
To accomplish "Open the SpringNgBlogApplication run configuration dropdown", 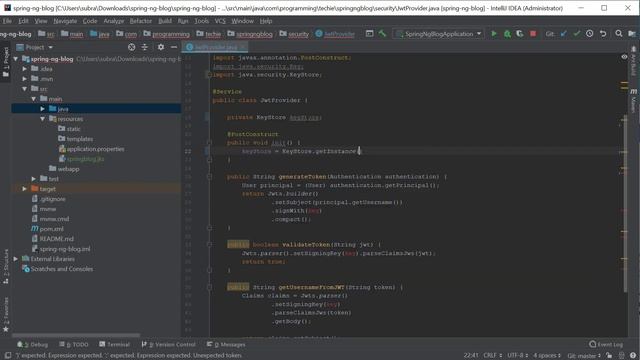I will (439, 34).
